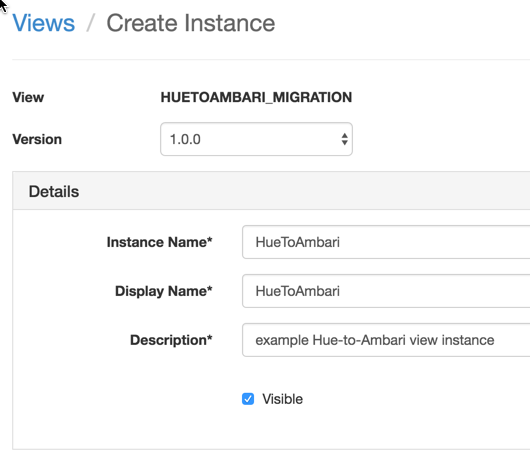The image size is (530, 456).
Task: Open the Version dropdown box
Action: tap(256, 139)
